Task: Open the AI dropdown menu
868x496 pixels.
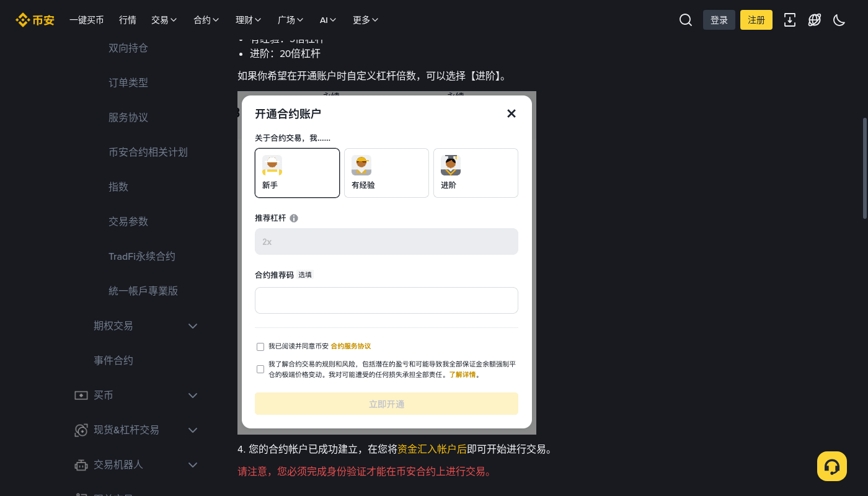Action: pyautogui.click(x=329, y=20)
